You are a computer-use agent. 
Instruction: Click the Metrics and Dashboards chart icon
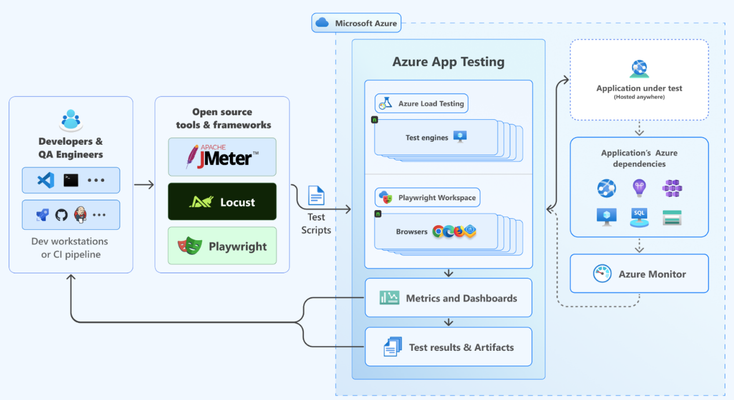[389, 297]
